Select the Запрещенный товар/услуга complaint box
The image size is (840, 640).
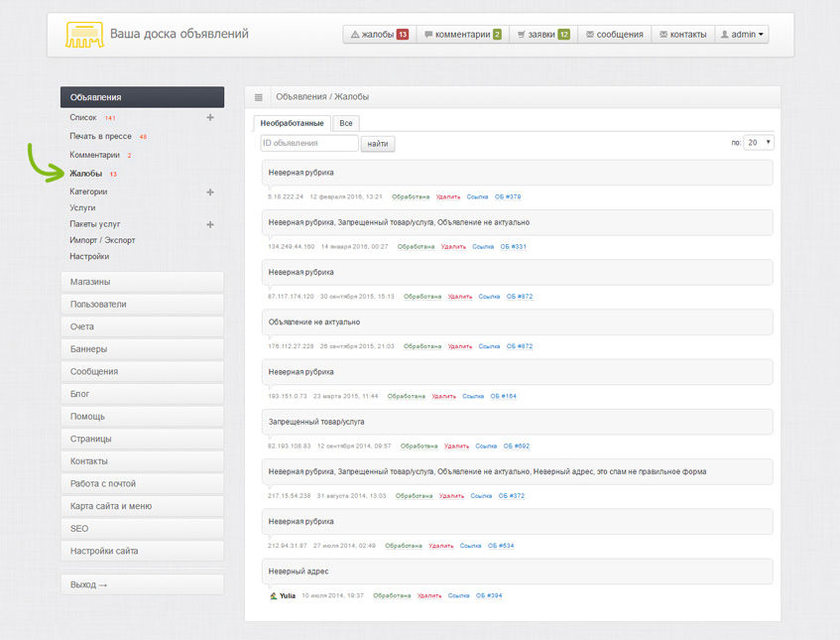517,422
